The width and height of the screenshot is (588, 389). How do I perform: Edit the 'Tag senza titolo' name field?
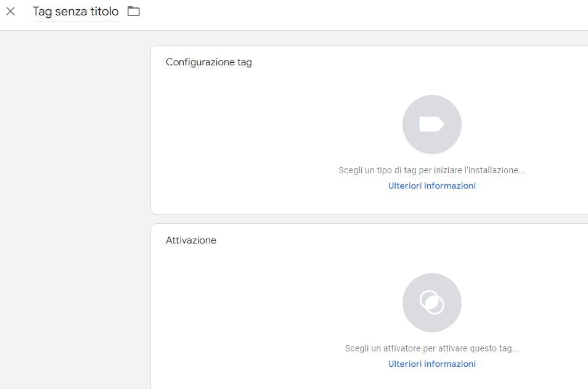pos(75,12)
